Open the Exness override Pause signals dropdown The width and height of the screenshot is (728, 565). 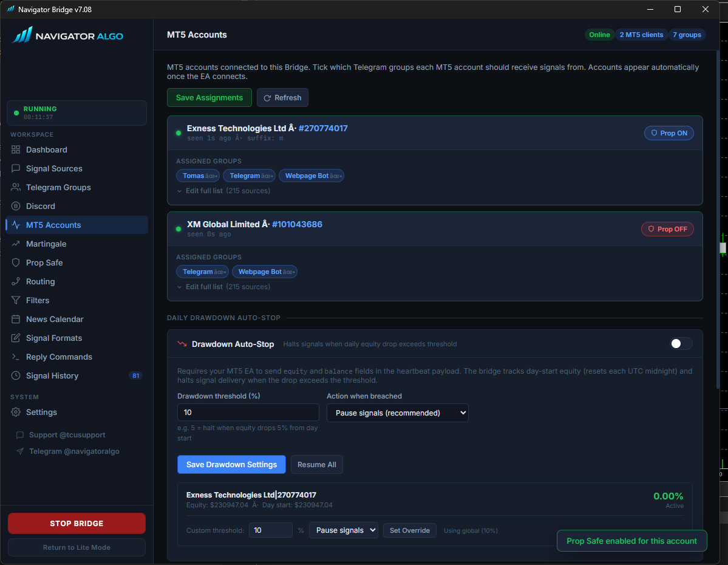344,530
